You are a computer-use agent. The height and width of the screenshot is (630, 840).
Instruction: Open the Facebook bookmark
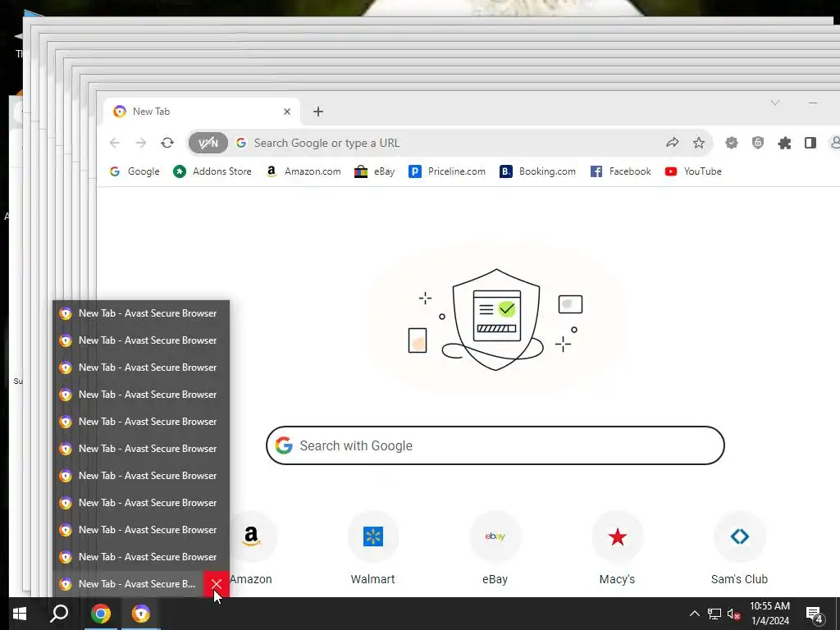[x=621, y=171]
